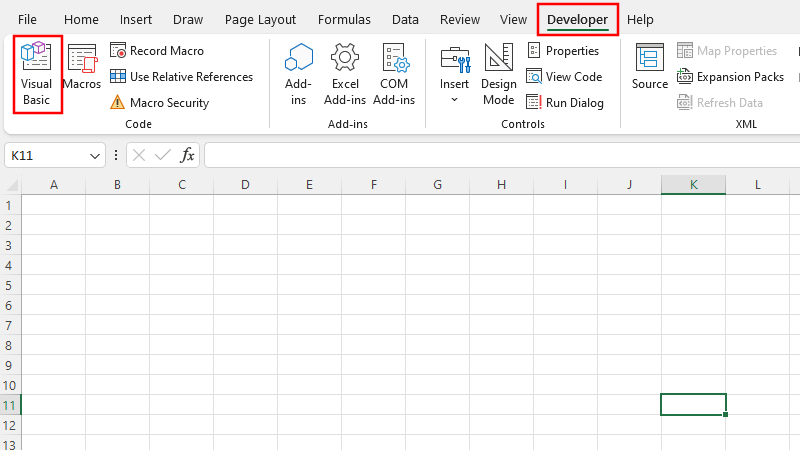The image size is (800, 450).
Task: Click the Enter checkmark in formula bar
Action: pyautogui.click(x=163, y=155)
